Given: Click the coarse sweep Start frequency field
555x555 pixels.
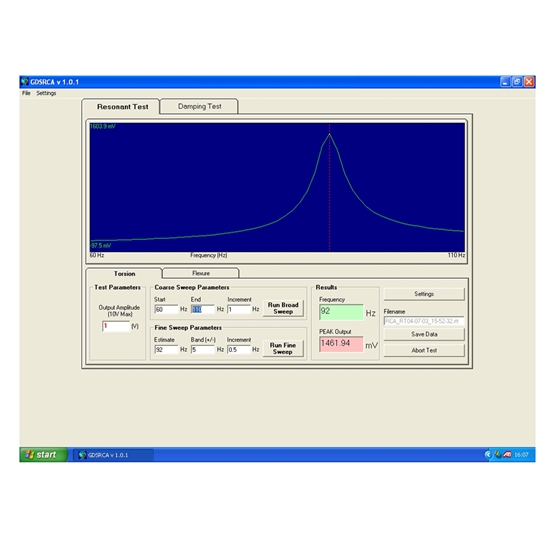Looking at the screenshot, I should click(x=166, y=309).
